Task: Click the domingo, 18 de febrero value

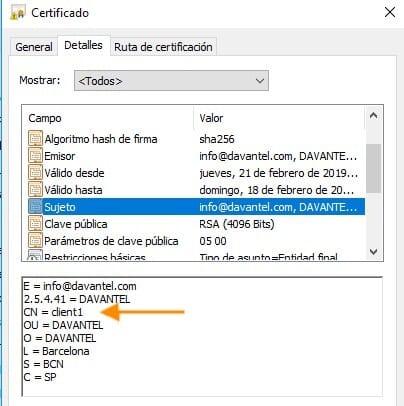Action: point(277,190)
